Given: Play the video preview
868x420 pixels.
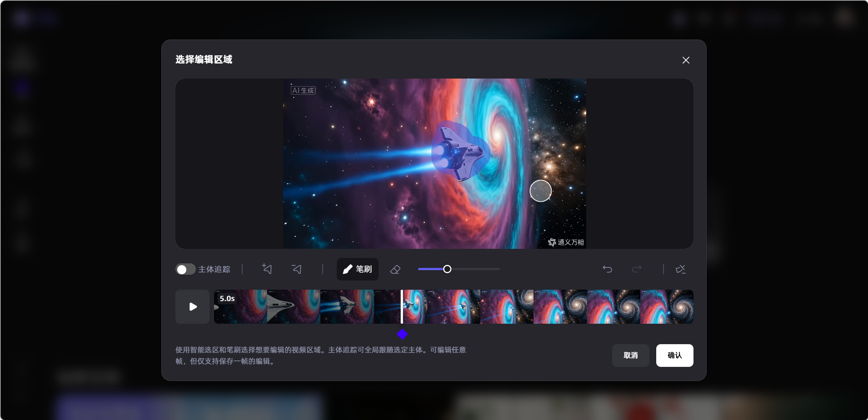Looking at the screenshot, I should tap(193, 307).
